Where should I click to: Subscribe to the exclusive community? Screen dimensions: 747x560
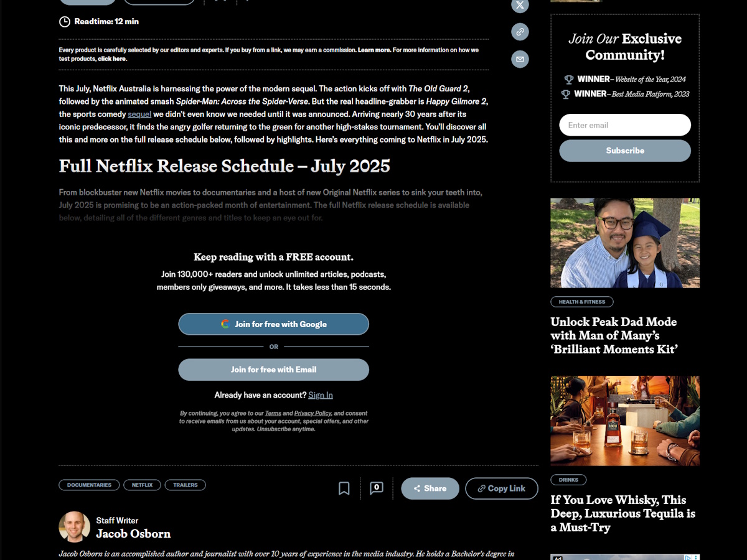coord(625,151)
